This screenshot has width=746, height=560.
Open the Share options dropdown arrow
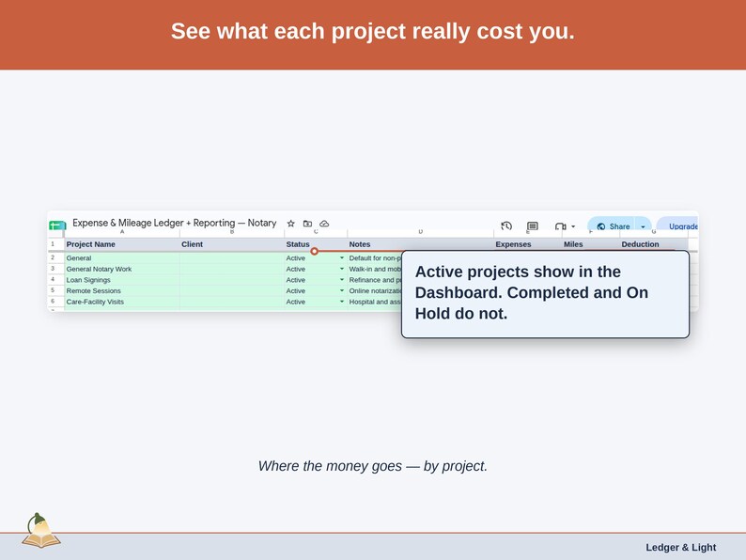coord(643,226)
